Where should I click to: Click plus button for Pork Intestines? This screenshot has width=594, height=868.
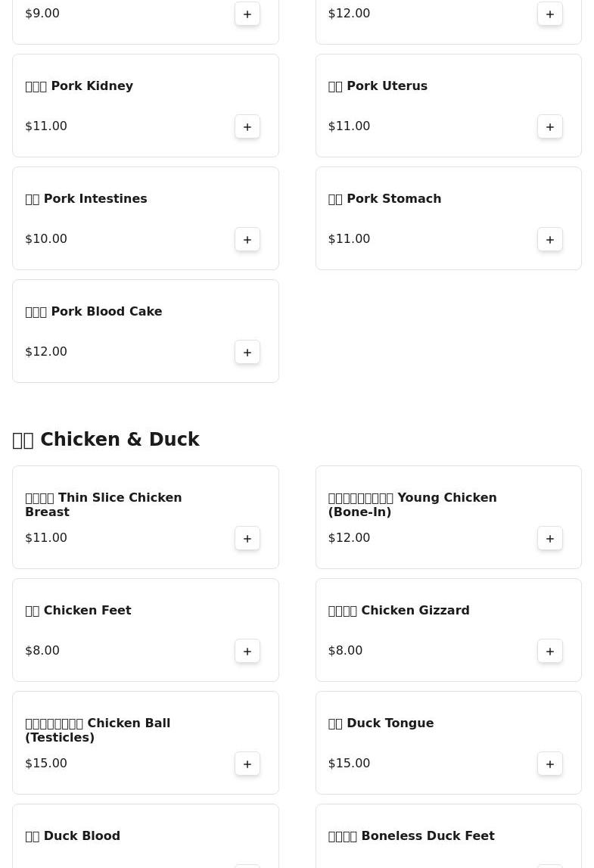pyautogui.click(x=247, y=239)
